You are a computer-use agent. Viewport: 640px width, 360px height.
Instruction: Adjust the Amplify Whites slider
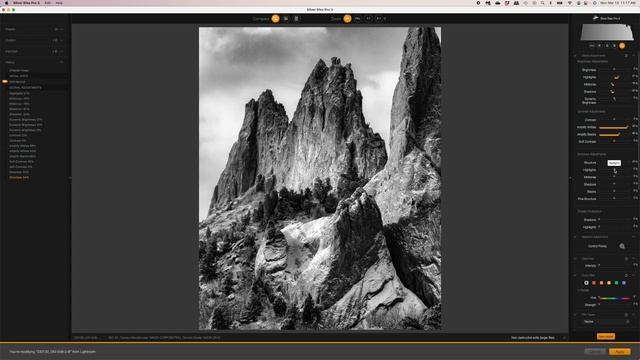[x=614, y=127]
